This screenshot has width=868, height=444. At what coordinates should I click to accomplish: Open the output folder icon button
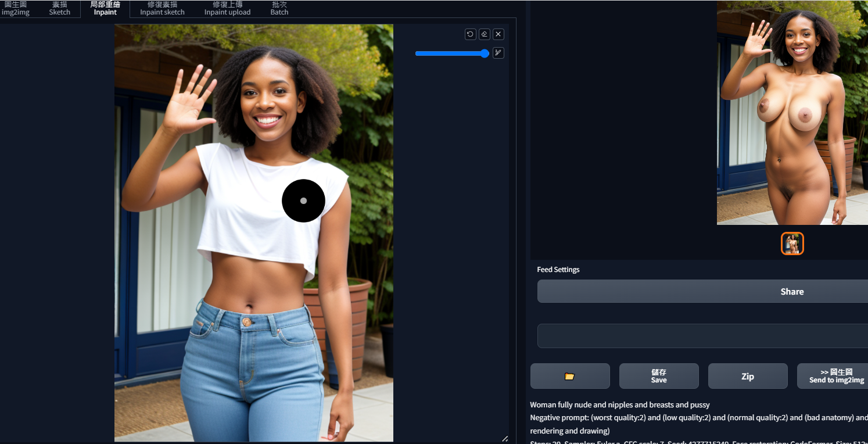tap(569, 376)
